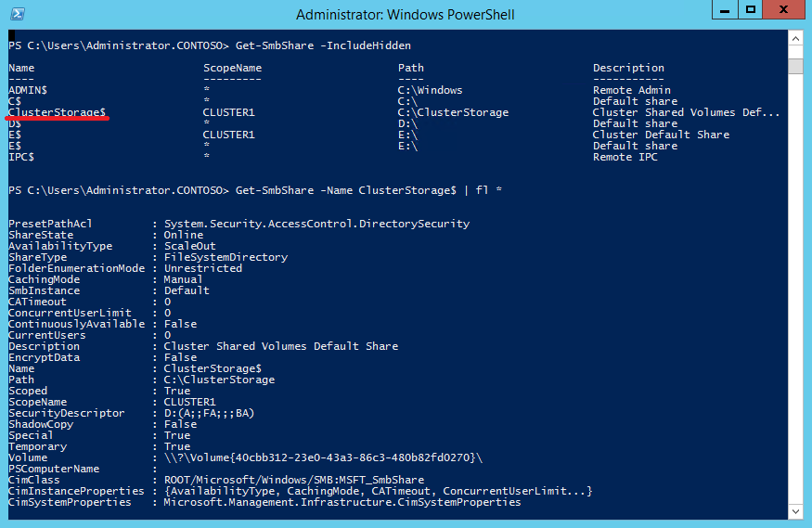Click the C:\Windows path entry
Screen dimensions: 812x528
(x=430, y=90)
